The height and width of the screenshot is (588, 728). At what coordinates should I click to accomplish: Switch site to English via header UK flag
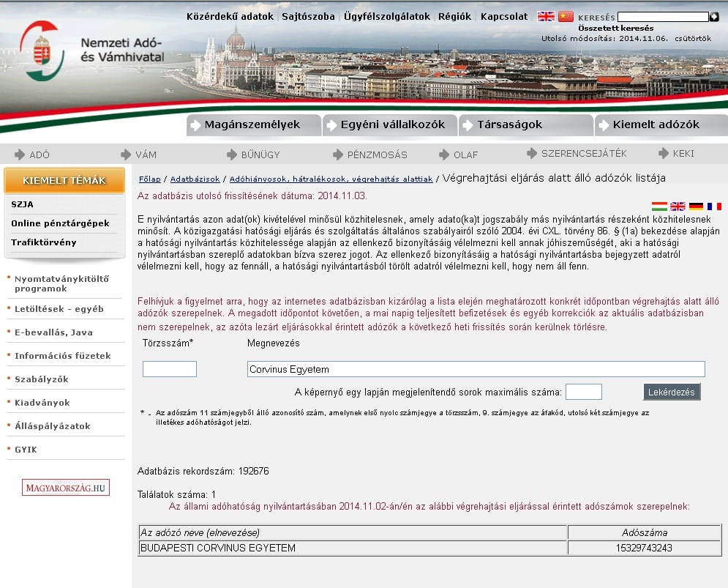pyautogui.click(x=546, y=17)
